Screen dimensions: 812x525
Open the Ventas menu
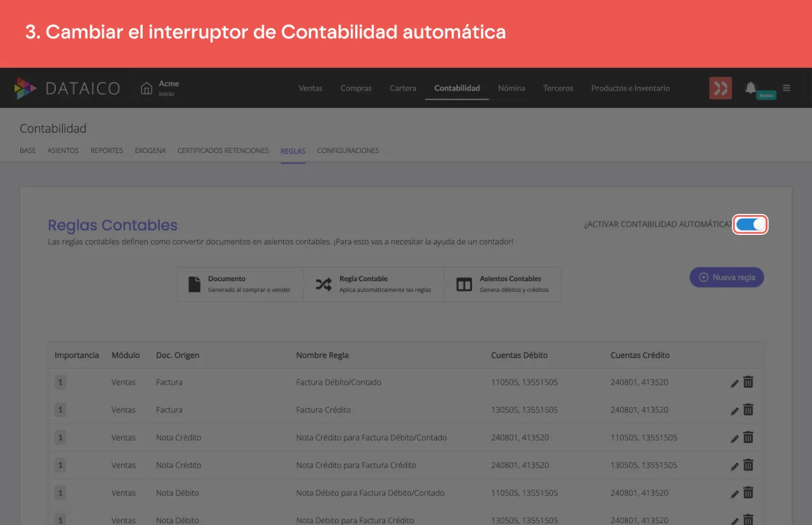(x=310, y=88)
